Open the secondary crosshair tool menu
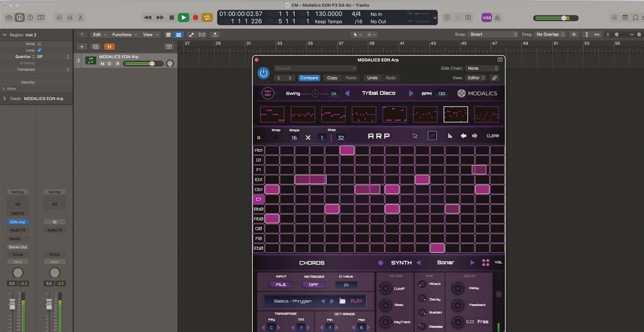 (371, 35)
